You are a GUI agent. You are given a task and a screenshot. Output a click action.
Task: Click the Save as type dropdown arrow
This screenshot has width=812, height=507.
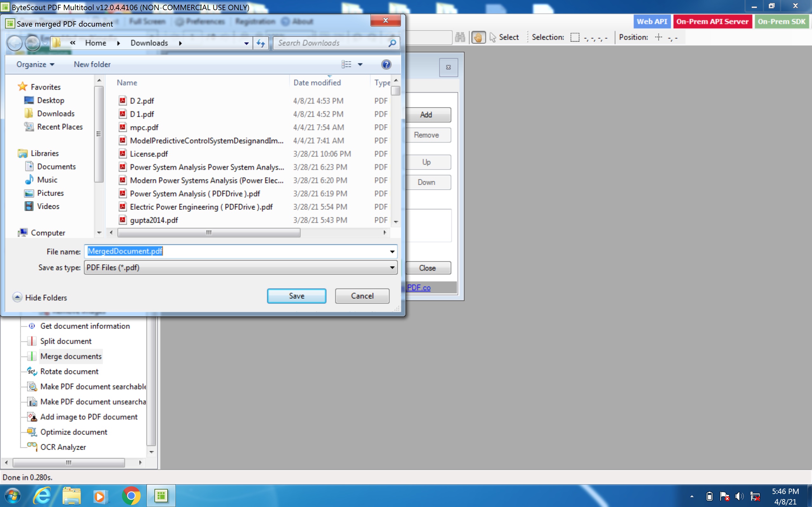click(391, 267)
